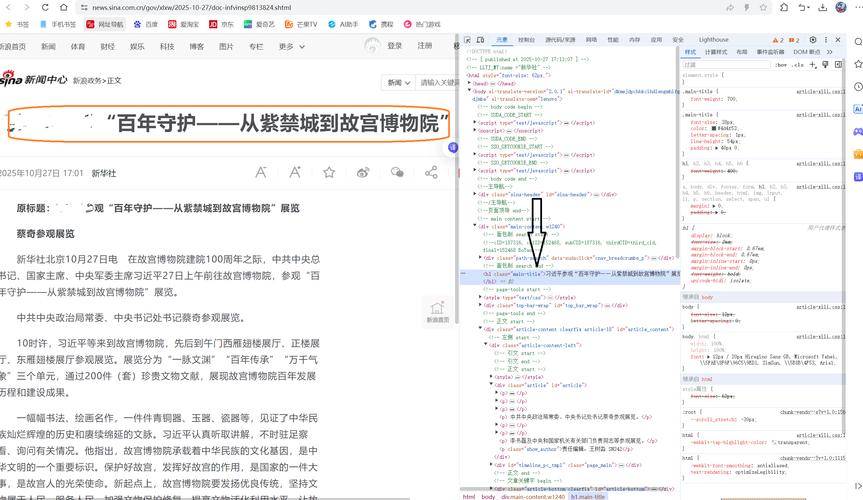
Task: Collapse the body element node
Action: [469, 91]
